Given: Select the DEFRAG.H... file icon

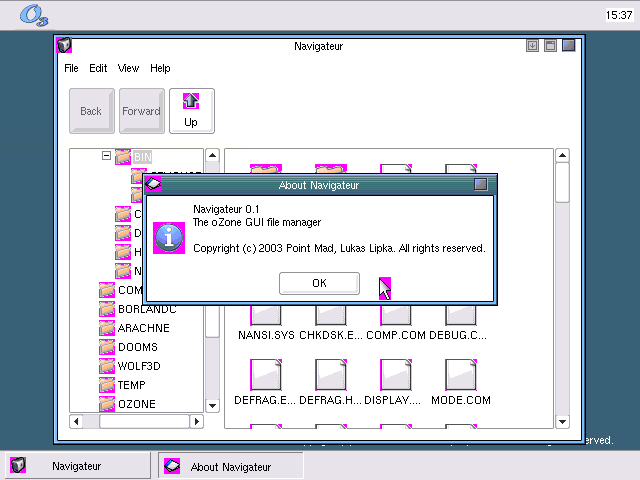Looking at the screenshot, I should click(x=331, y=375).
